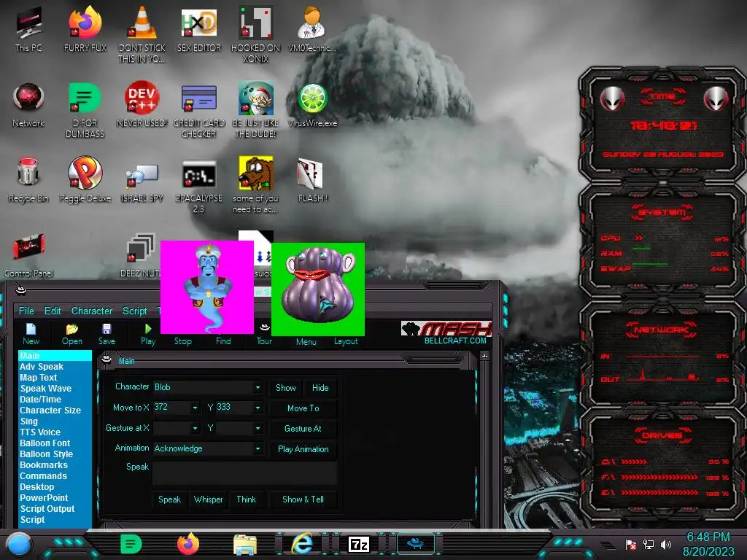
Task: Click the Whisper button
Action: (208, 499)
